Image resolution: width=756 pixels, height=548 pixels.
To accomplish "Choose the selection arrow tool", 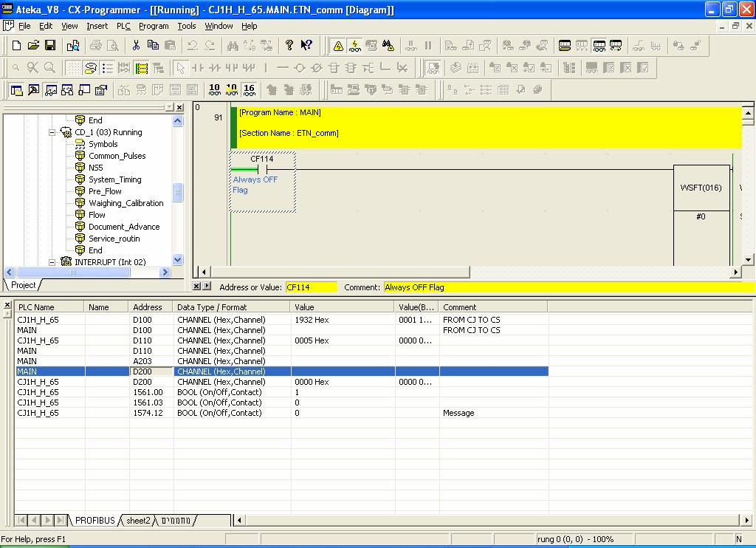I will pos(180,68).
